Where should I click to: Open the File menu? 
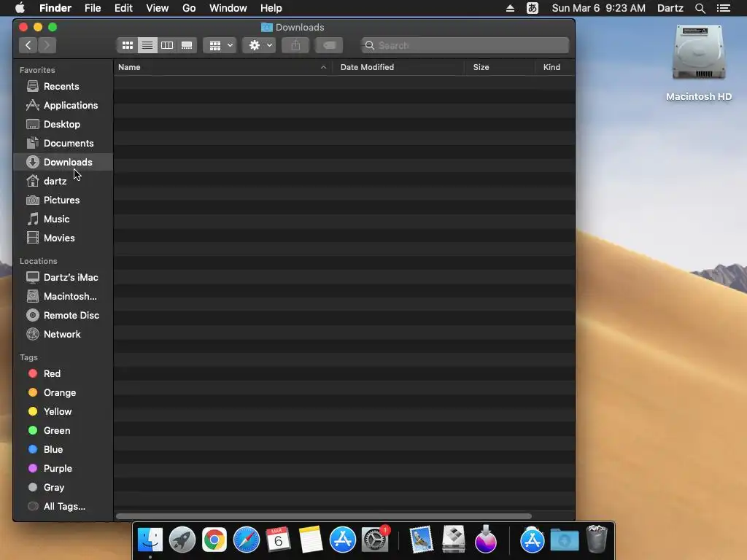point(93,8)
